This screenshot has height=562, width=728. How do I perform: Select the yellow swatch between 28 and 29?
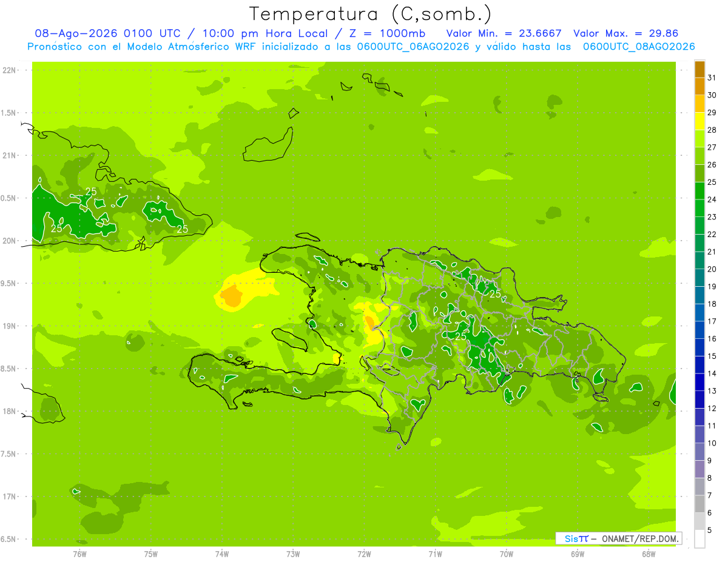(x=699, y=121)
